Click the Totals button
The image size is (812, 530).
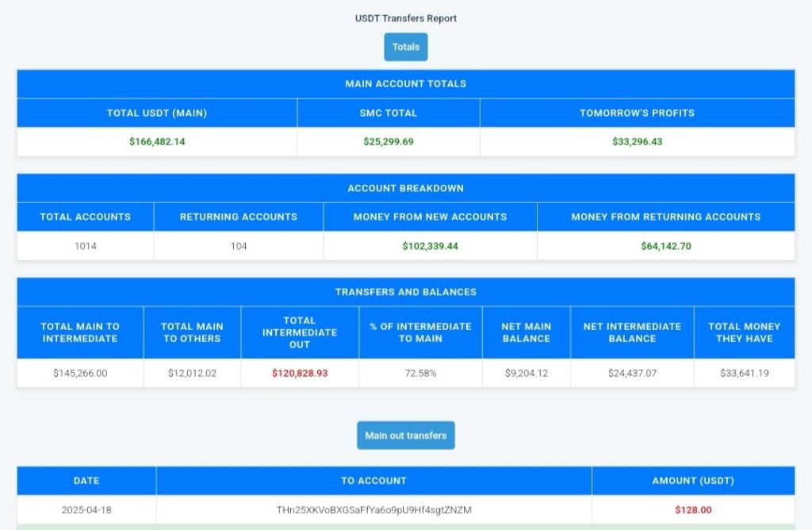pos(405,47)
